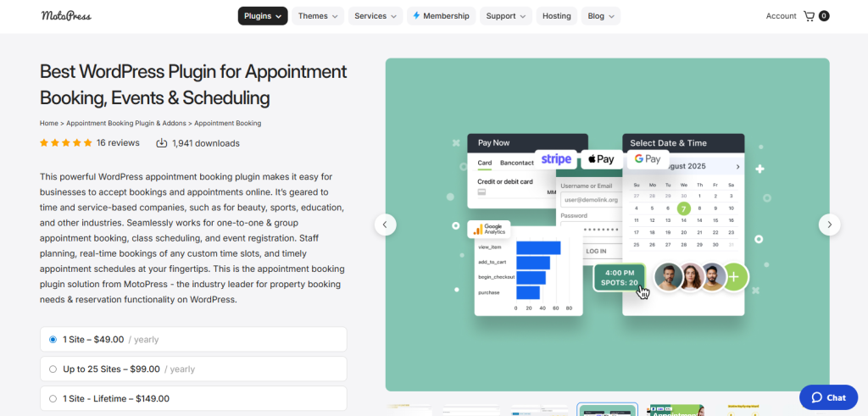
Task: Click the Home breadcrumb link
Action: (49, 123)
